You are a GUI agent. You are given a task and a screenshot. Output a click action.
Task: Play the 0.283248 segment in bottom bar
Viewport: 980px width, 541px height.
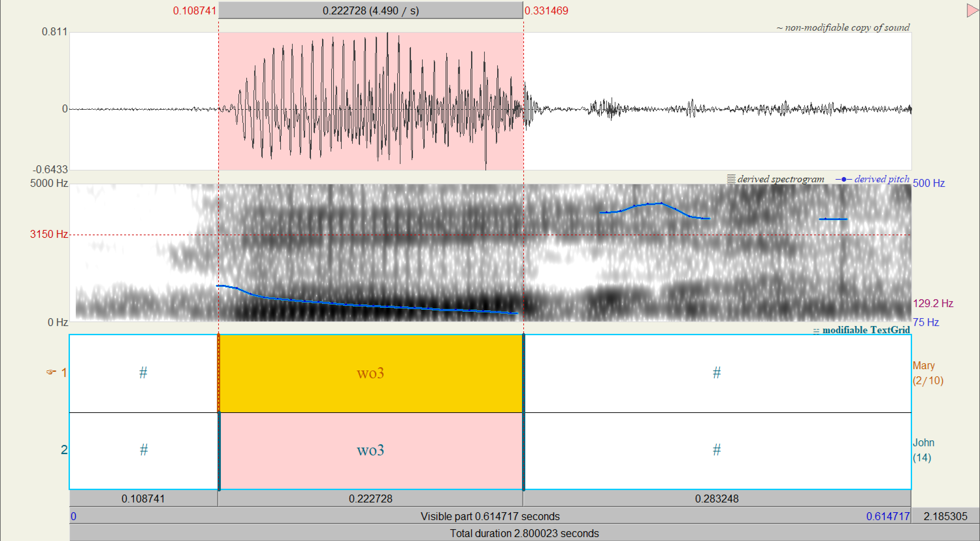pos(717,499)
